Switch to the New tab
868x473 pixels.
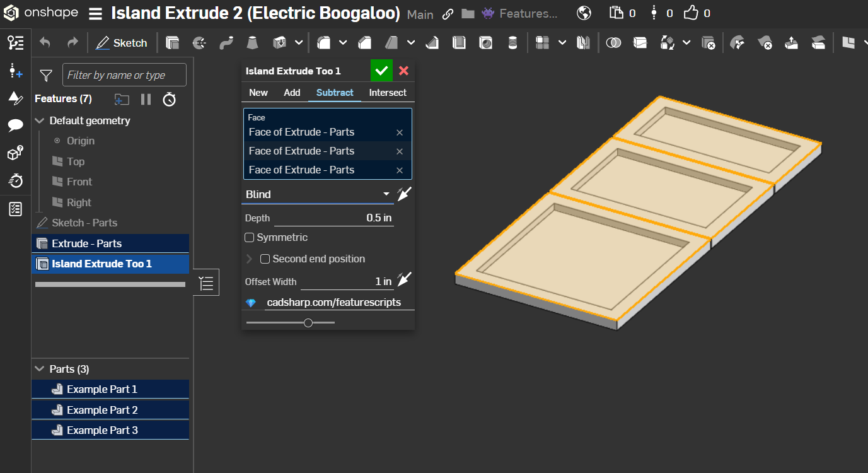click(x=258, y=93)
